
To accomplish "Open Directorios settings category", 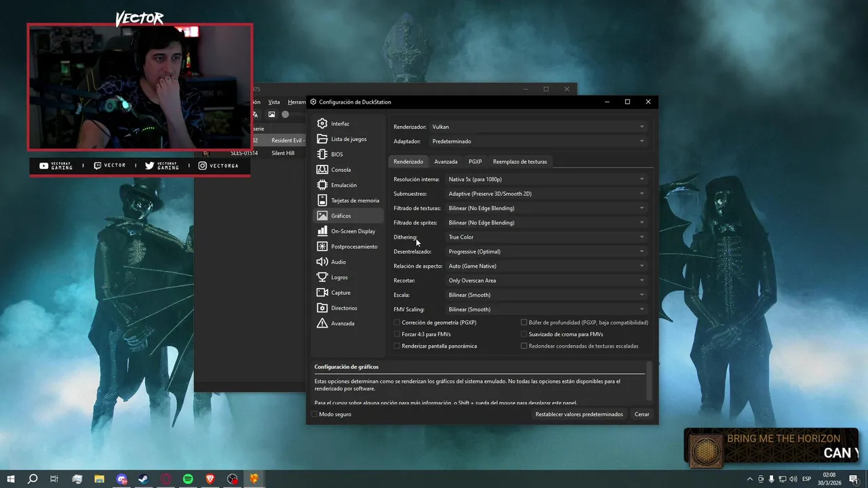I will 349,308.
